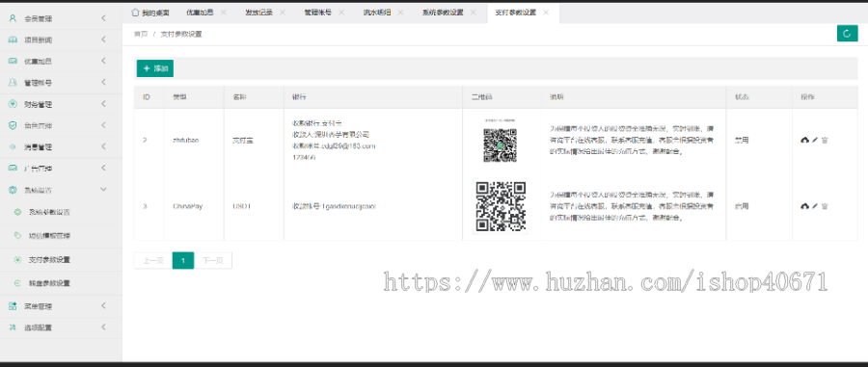Expand the 菜单管理 chevron in sidebar
Viewport: 868px width, 367px height.
(103, 306)
